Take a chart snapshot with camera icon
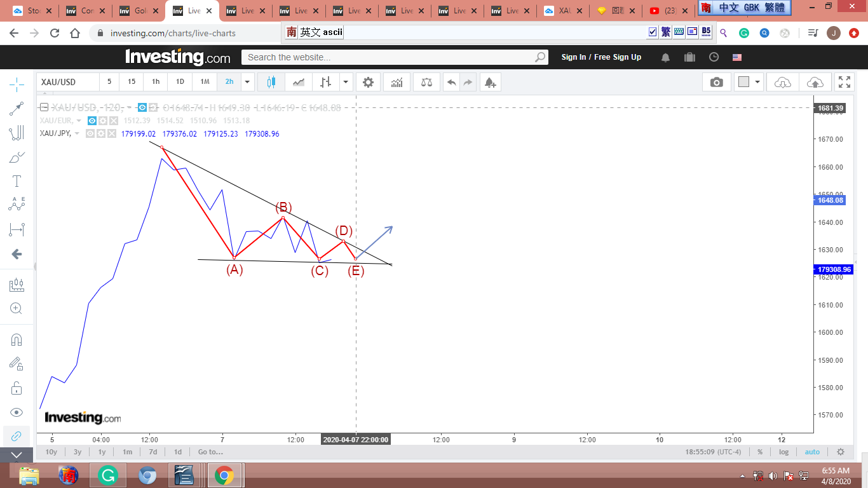 (x=716, y=82)
